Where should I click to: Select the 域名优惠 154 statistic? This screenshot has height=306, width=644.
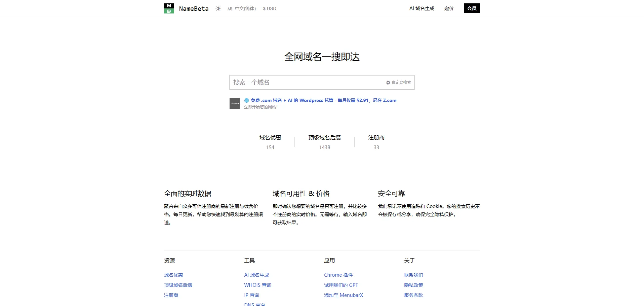[x=270, y=142]
